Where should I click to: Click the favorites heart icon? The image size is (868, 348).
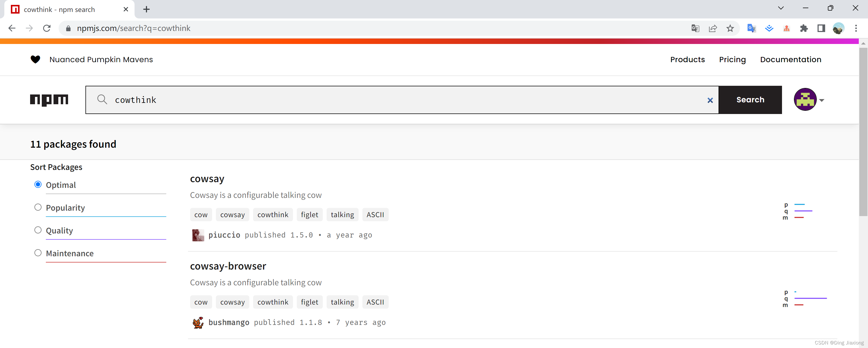click(36, 59)
